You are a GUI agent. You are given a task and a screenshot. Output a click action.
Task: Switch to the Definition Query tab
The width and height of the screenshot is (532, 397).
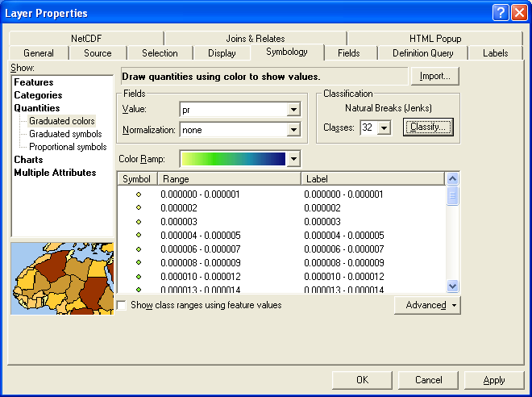pos(422,53)
